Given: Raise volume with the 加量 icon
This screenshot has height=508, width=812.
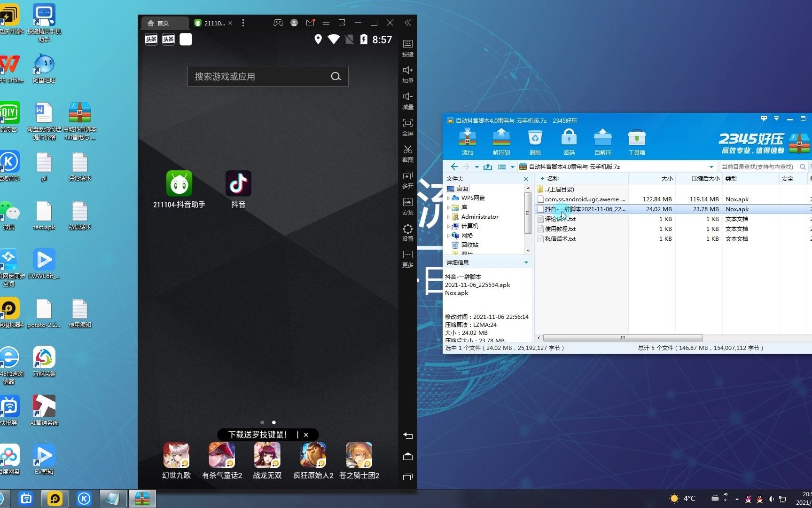Looking at the screenshot, I should point(407,70).
